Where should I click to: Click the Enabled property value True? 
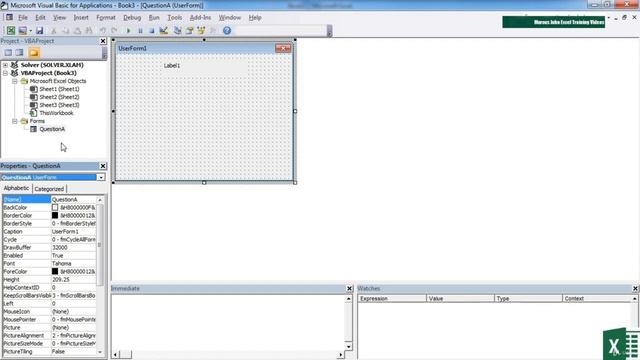tap(73, 256)
